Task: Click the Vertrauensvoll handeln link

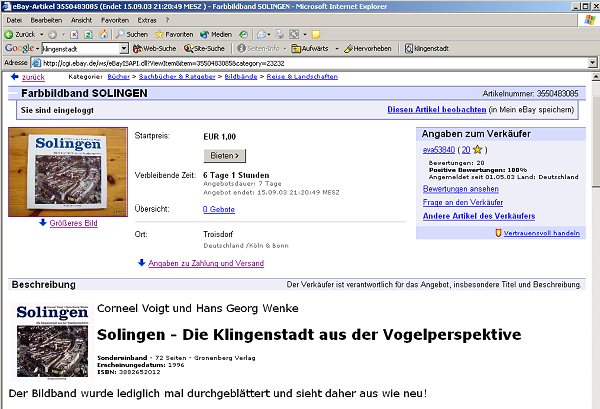Action: point(542,233)
